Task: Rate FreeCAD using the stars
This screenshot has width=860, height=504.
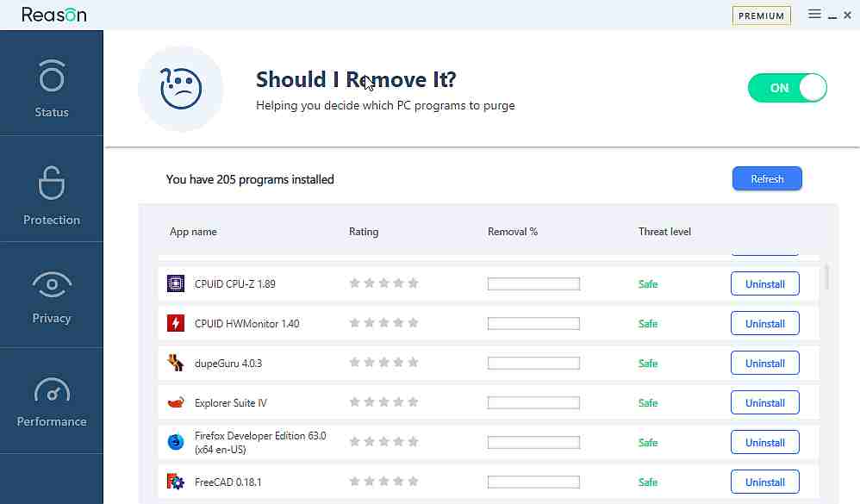Action: [x=384, y=481]
